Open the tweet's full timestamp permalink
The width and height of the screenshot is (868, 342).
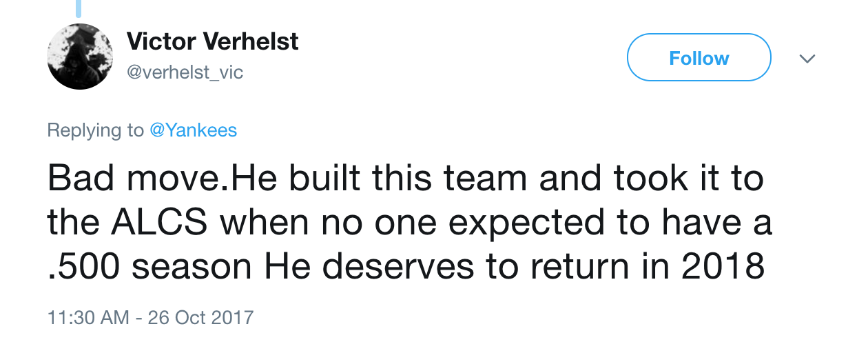click(151, 319)
